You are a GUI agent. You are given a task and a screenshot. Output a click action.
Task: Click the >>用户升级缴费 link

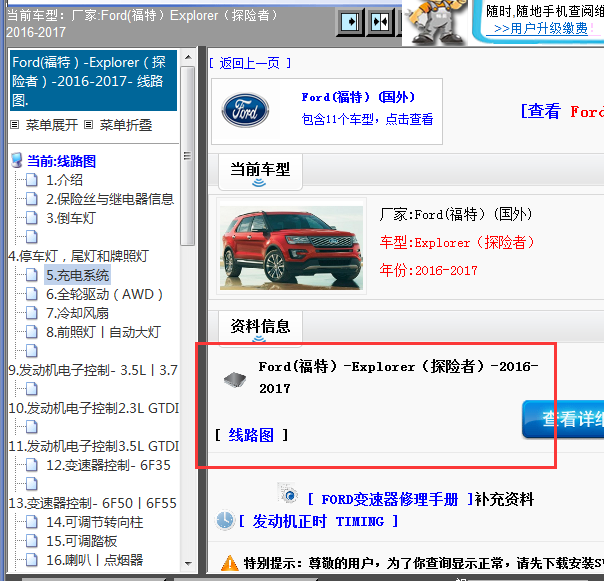pos(540,28)
